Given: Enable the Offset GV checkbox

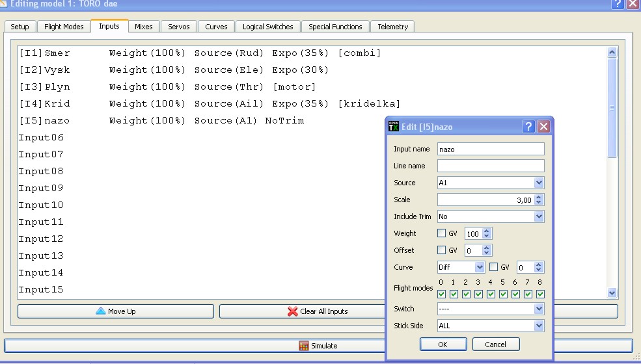Looking at the screenshot, I should (x=442, y=250).
